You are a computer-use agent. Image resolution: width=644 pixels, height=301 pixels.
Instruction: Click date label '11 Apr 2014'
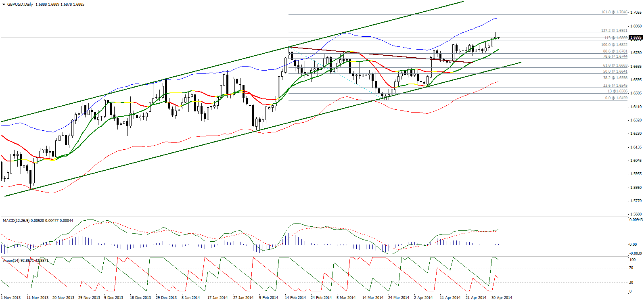pyautogui.click(x=450, y=298)
